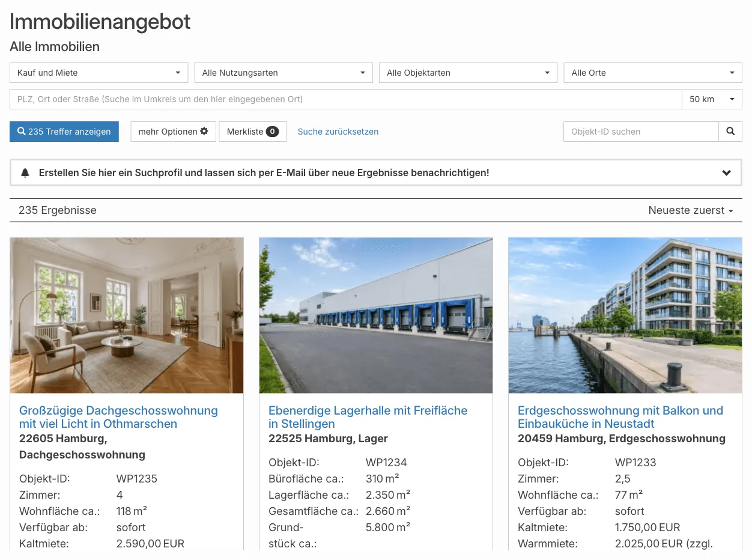
Task: Click the Object ID value WP1233
Action: pyautogui.click(x=635, y=463)
